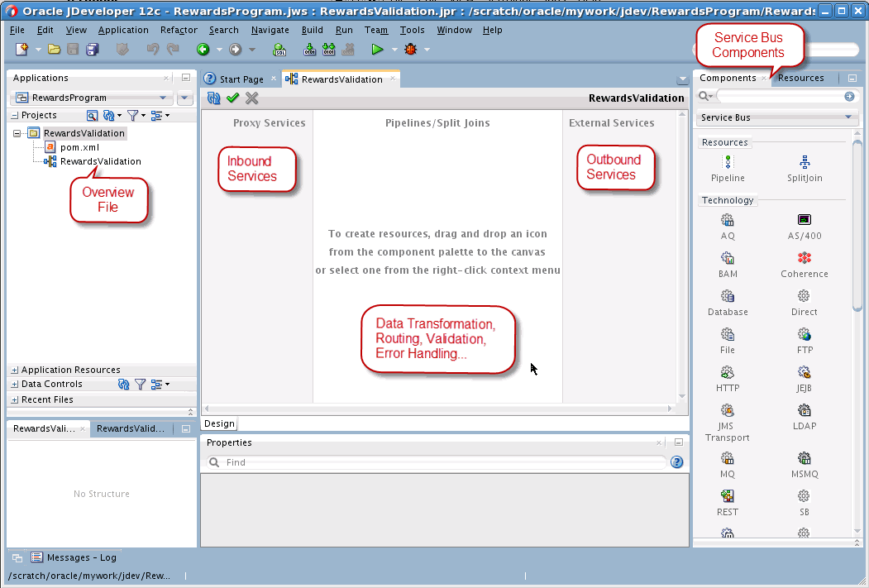Select the HTTP transport icon
The image size is (869, 588).
pyautogui.click(x=727, y=372)
